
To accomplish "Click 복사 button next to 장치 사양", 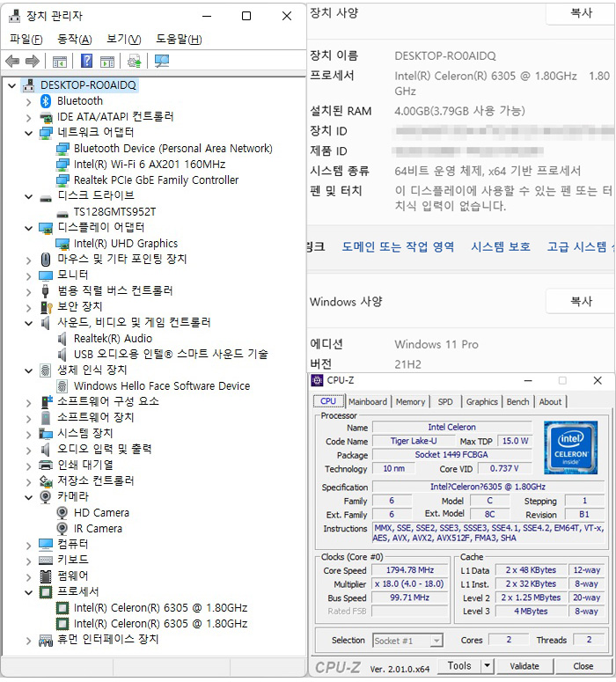I will click(581, 13).
